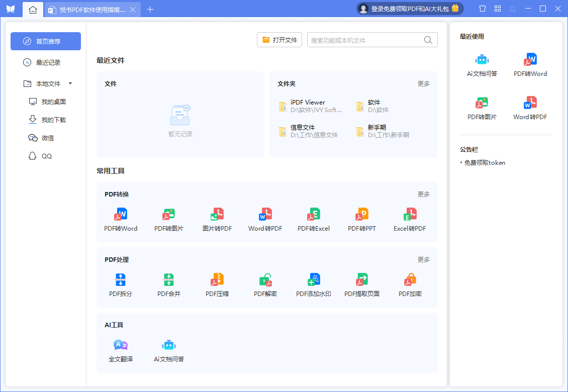Open 微信 files in the sidebar
The width and height of the screenshot is (568, 392).
pos(41,138)
